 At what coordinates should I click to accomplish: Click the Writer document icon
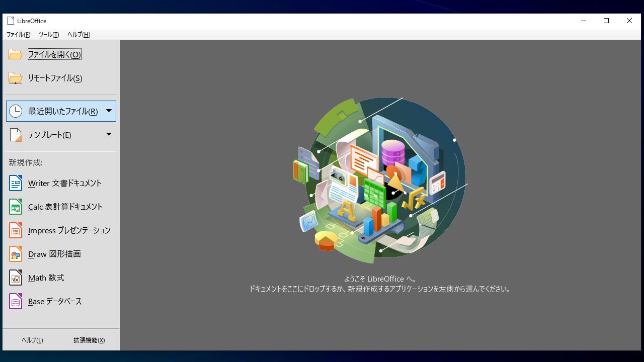point(16,183)
